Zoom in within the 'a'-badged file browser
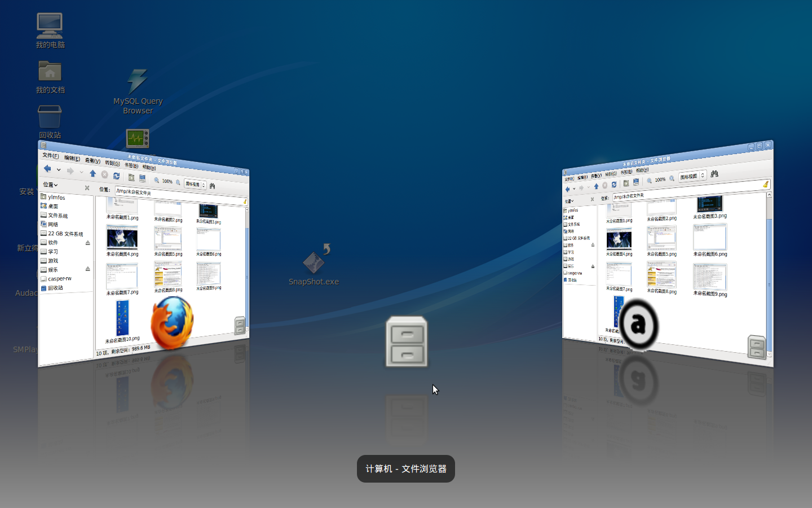Image resolution: width=812 pixels, height=508 pixels. 672,178
